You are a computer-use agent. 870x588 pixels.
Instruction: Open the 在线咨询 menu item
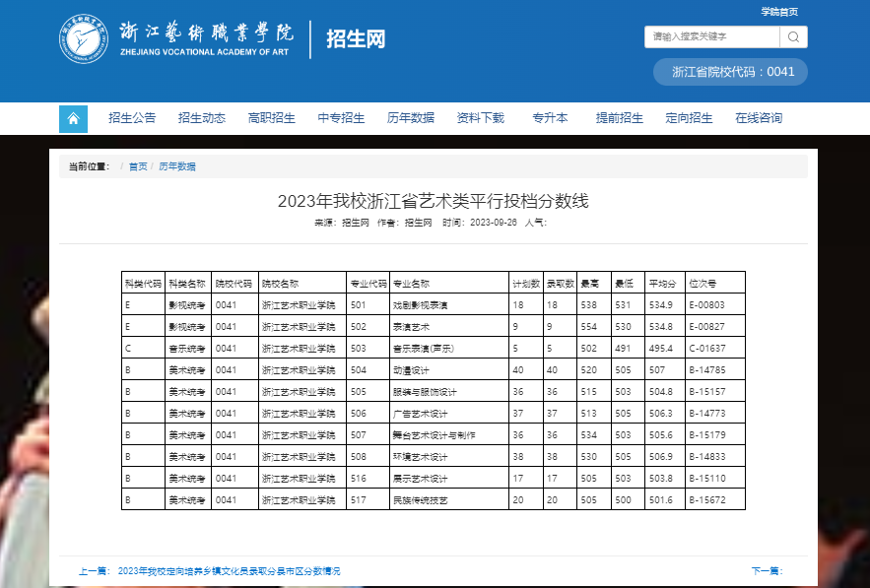point(759,118)
